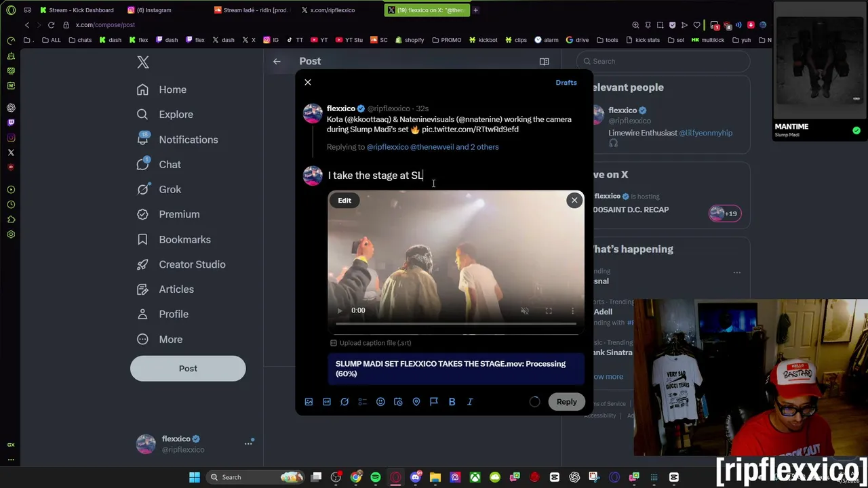Open kickbot bookmark
The width and height of the screenshot is (868, 488).
483,40
